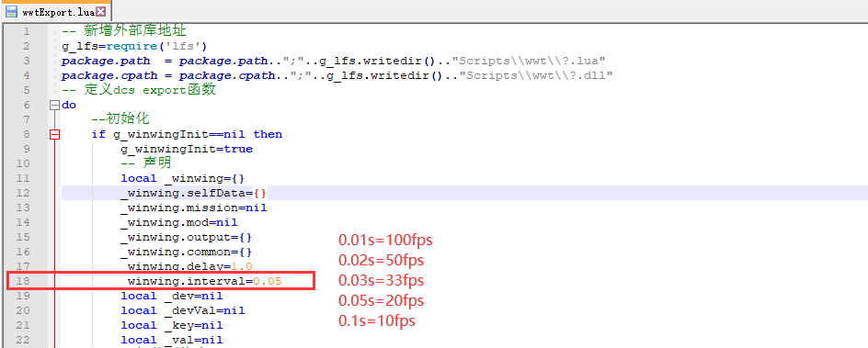Click the comment '-- 定义dcs export函数'
This screenshot has width=868, height=348.
click(x=139, y=90)
